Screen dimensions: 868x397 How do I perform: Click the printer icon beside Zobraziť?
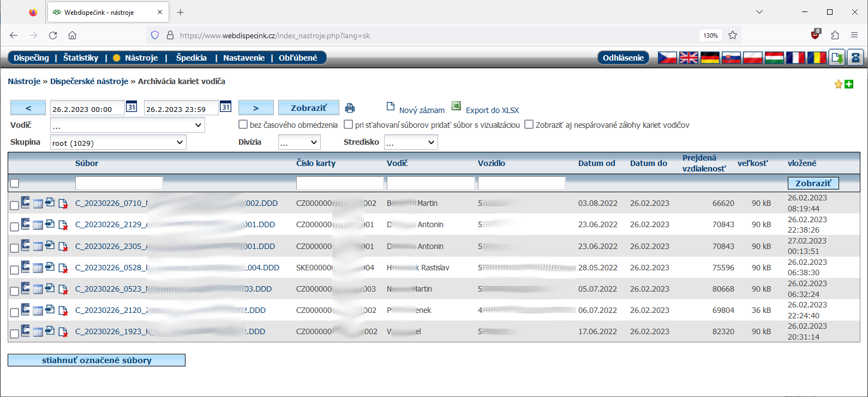(x=350, y=108)
